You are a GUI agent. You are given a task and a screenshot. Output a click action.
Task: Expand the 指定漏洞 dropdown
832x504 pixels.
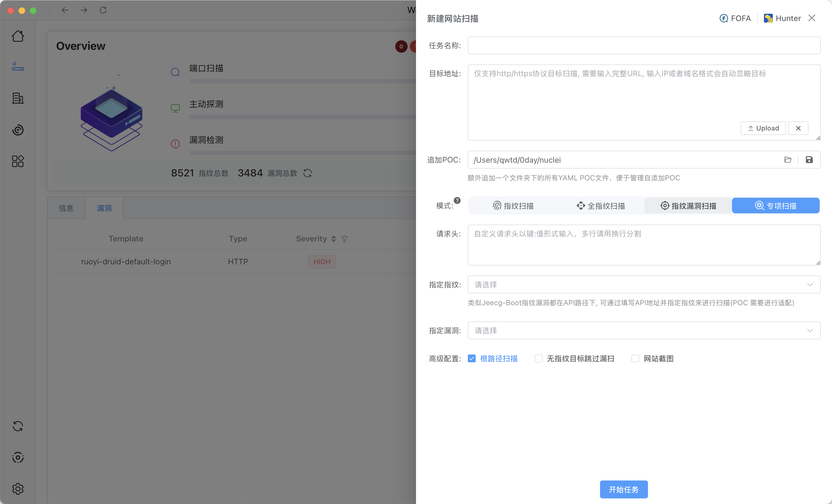(643, 330)
